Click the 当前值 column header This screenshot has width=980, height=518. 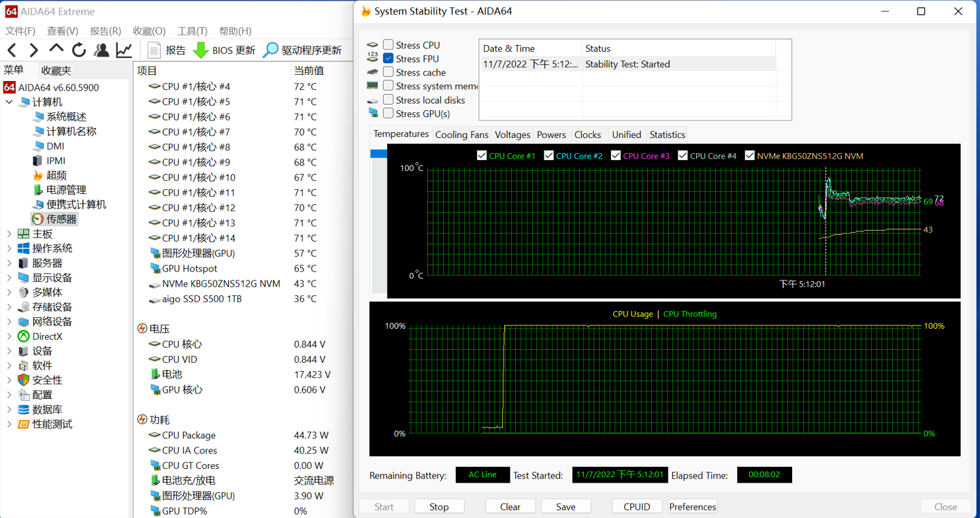pos(309,70)
